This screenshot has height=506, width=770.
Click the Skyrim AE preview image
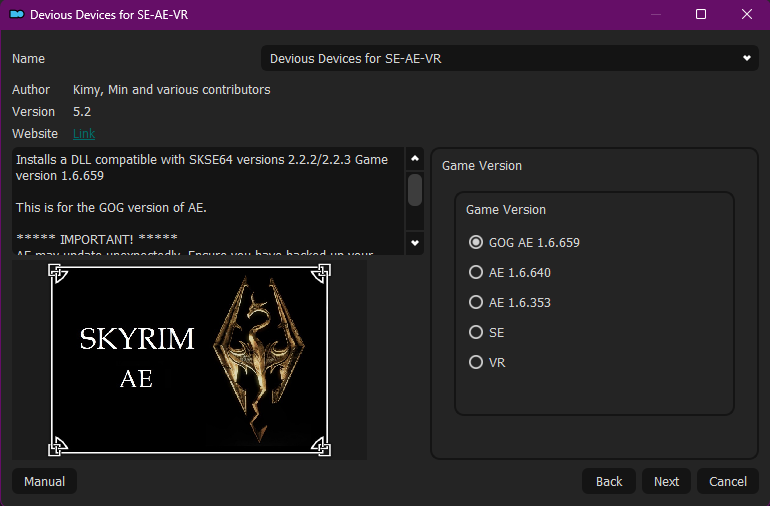pos(190,360)
